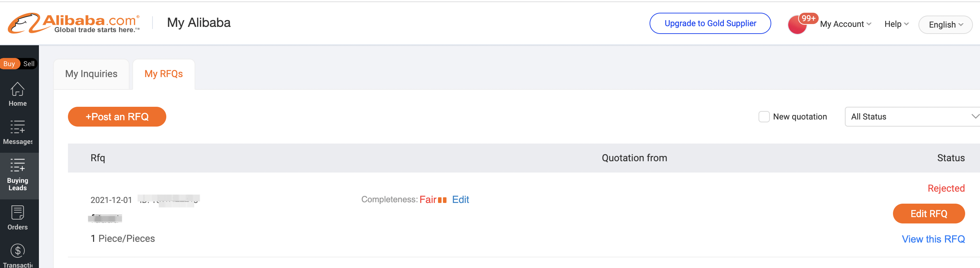Click the View this RFQ link
Screen dimensions: 980x268
click(x=933, y=239)
